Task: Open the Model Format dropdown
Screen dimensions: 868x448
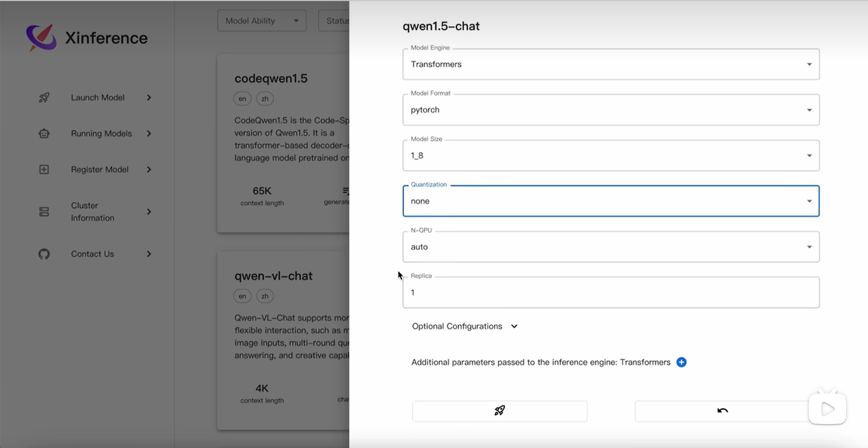Action: pos(611,110)
